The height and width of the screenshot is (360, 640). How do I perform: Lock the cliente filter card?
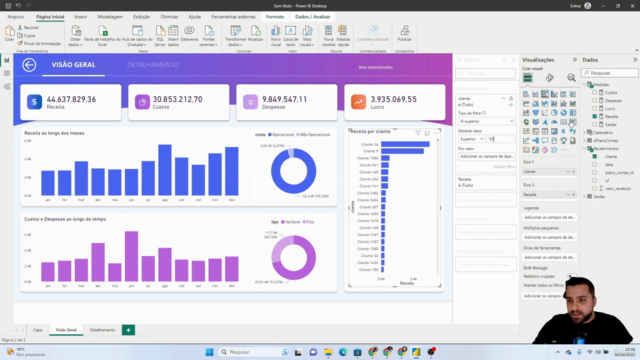pyautogui.click(x=511, y=99)
